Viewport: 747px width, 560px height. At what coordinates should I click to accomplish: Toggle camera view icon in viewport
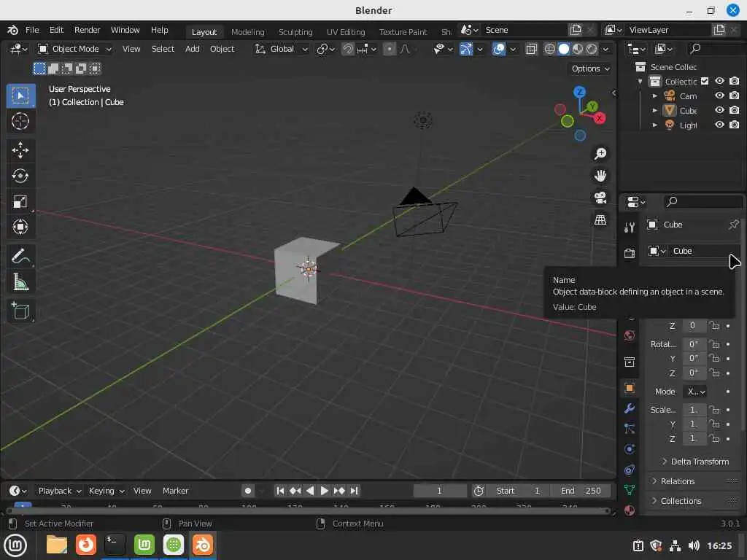click(600, 198)
